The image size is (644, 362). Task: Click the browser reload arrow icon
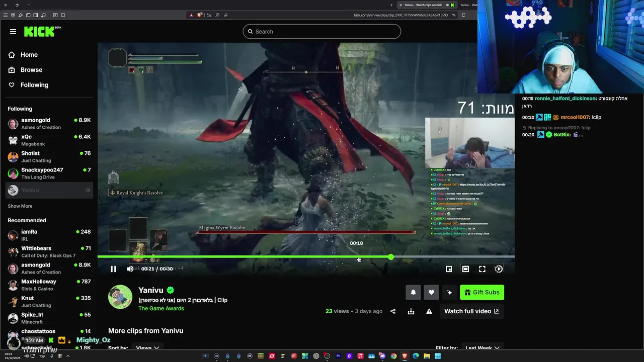click(x=209, y=15)
